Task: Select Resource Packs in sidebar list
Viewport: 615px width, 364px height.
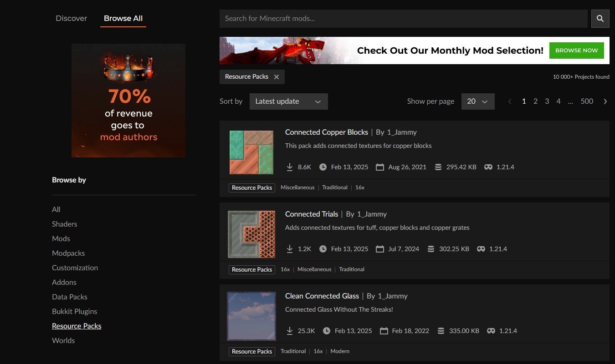Action: pyautogui.click(x=77, y=326)
